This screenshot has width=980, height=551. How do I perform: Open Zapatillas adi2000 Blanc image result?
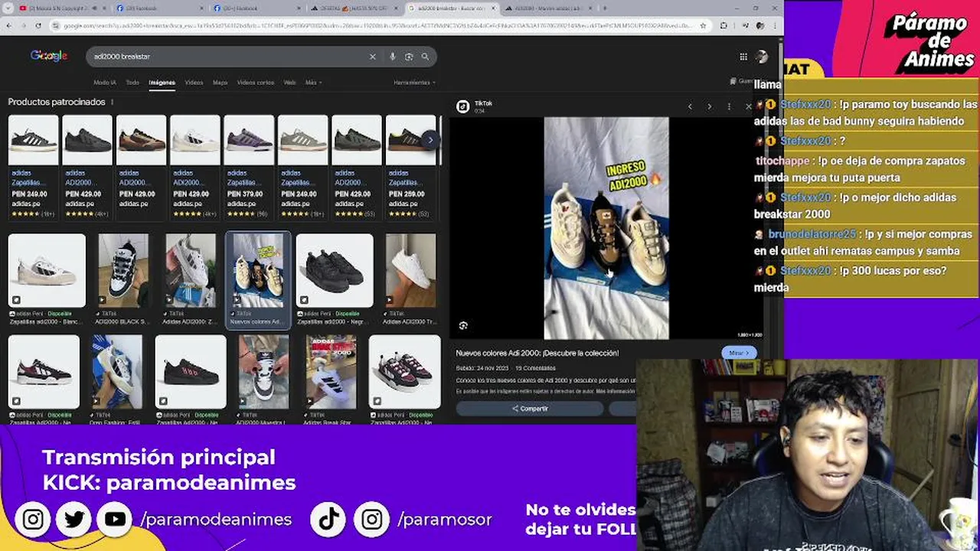point(47,279)
